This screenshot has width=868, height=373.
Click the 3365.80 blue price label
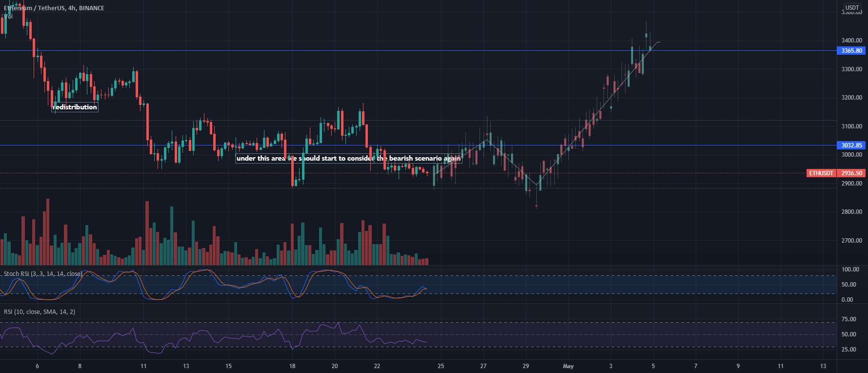(851, 51)
